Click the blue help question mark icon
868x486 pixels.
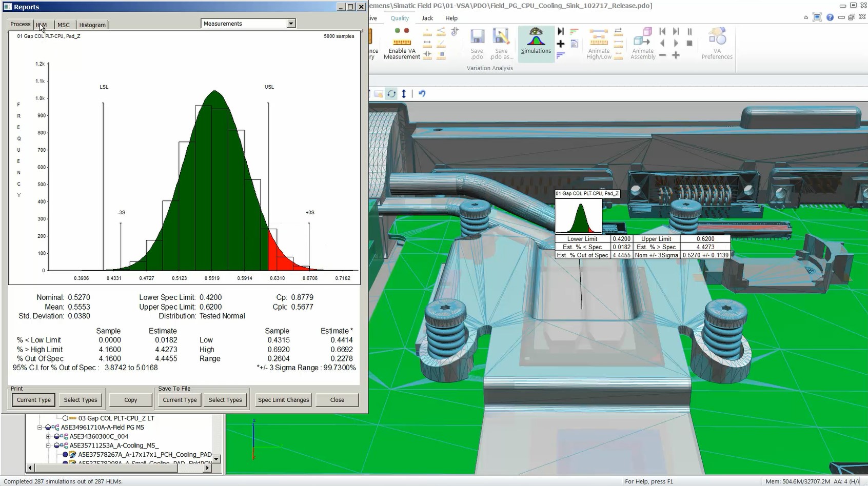830,17
